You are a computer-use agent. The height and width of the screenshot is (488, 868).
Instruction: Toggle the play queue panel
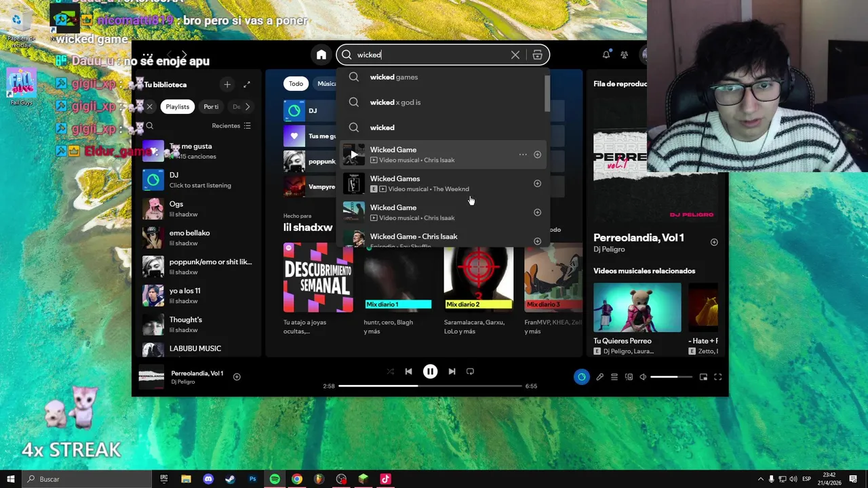click(x=614, y=377)
